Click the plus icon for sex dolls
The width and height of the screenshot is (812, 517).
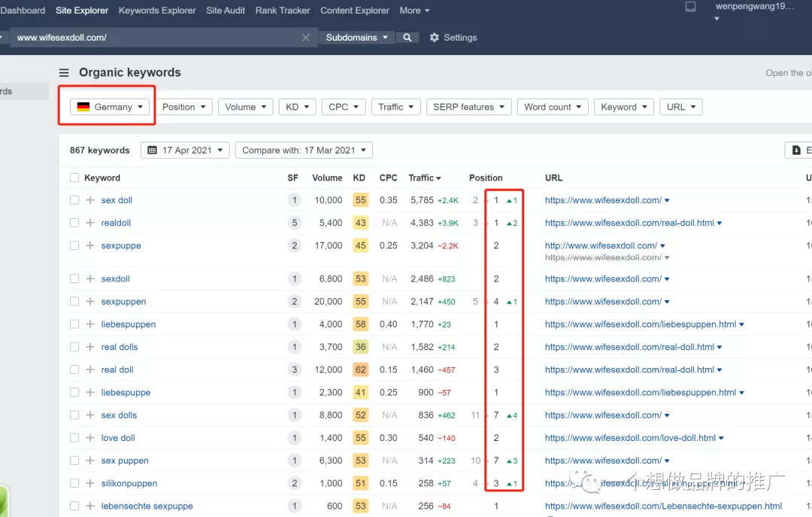90,415
